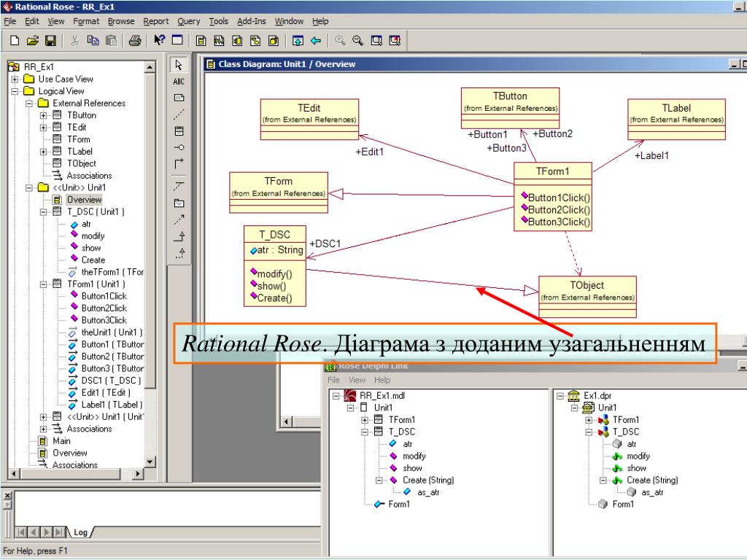Select the arrow Selection tool in the toolbox
Viewport: 747px width, 560px height.
[179, 65]
